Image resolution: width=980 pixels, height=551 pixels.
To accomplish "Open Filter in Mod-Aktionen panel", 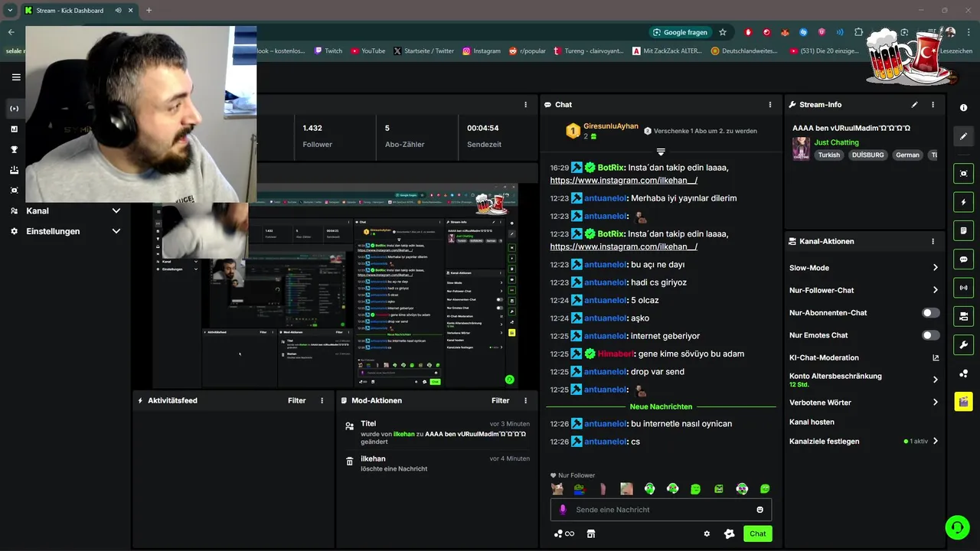I will 501,400.
